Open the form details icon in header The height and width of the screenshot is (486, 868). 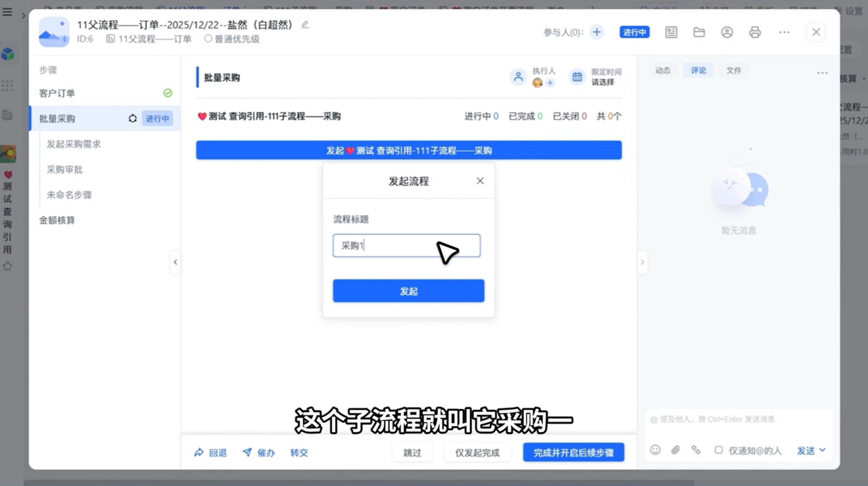coord(671,32)
